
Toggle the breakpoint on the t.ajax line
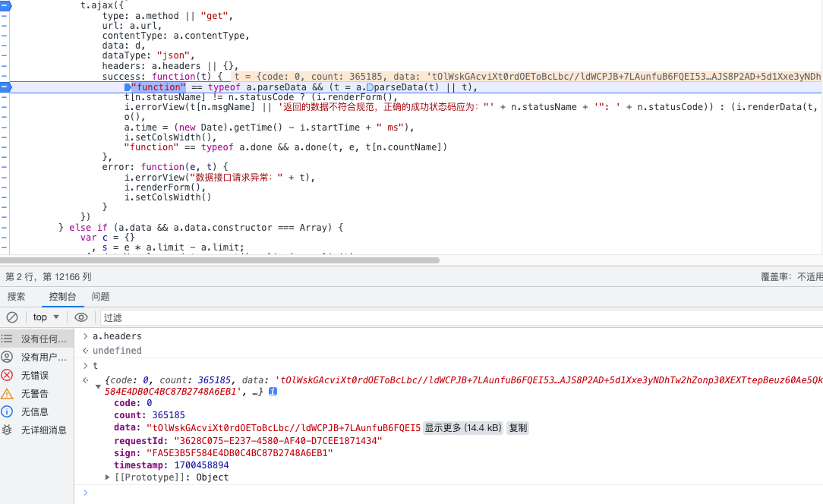5,5
